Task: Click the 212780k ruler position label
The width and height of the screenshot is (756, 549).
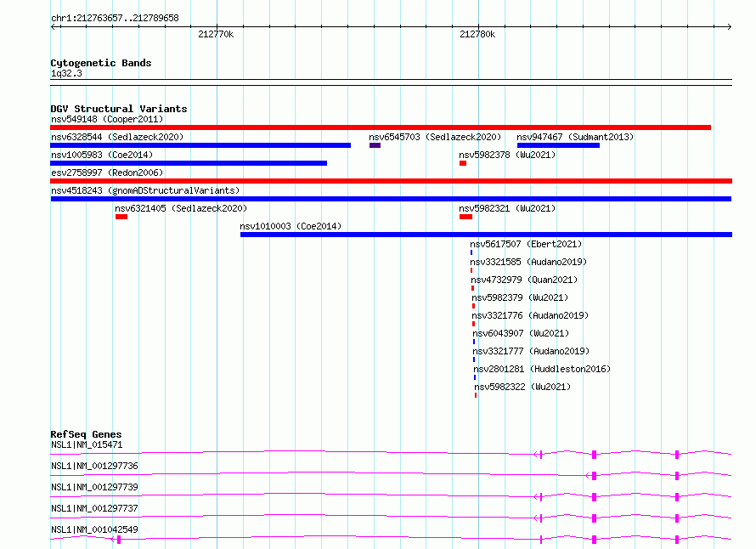Action: click(477, 34)
